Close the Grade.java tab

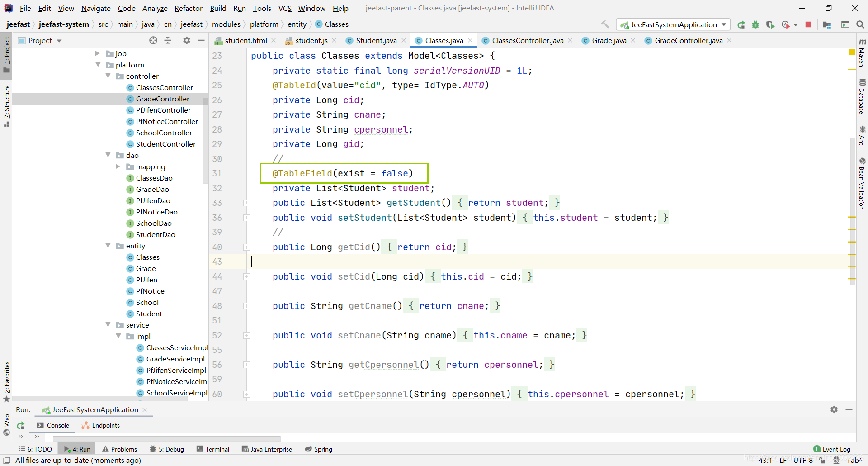(x=633, y=40)
